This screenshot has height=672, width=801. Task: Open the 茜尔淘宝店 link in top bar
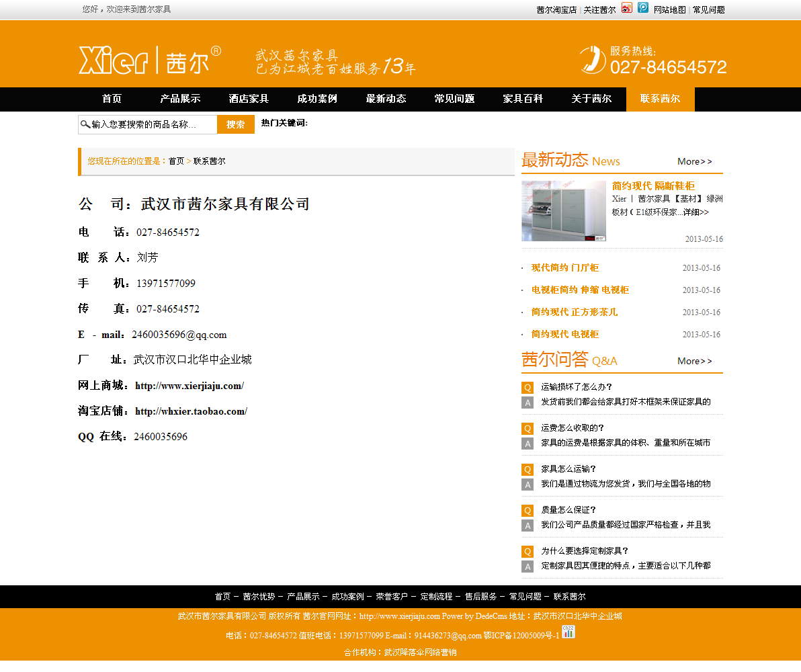coord(556,10)
